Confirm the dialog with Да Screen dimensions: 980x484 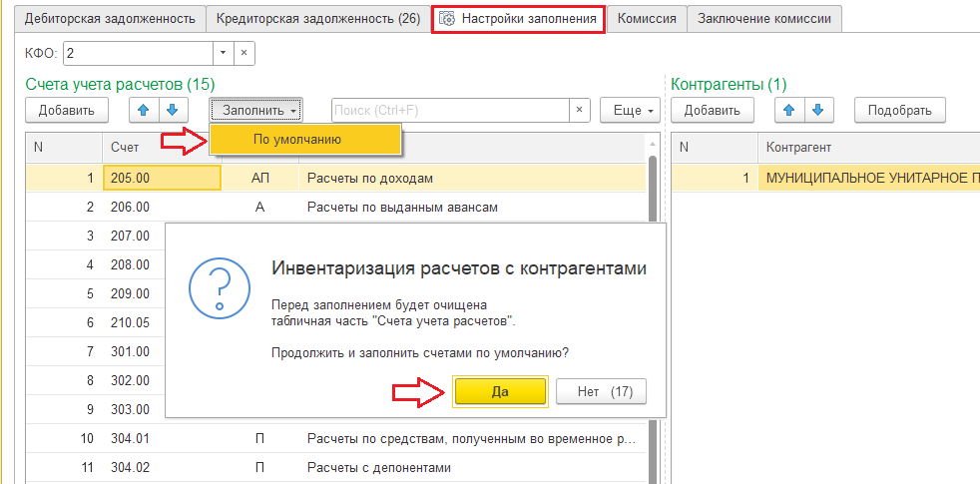500,392
